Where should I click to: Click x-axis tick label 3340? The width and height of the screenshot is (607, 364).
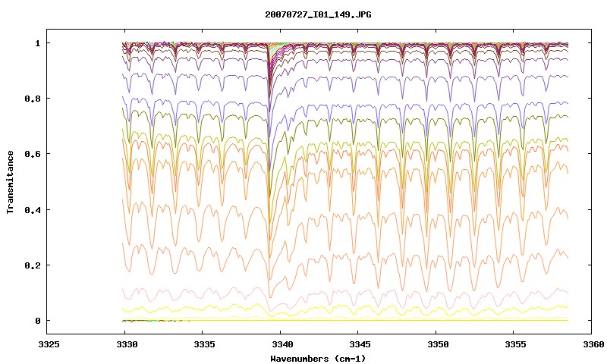[x=281, y=344]
